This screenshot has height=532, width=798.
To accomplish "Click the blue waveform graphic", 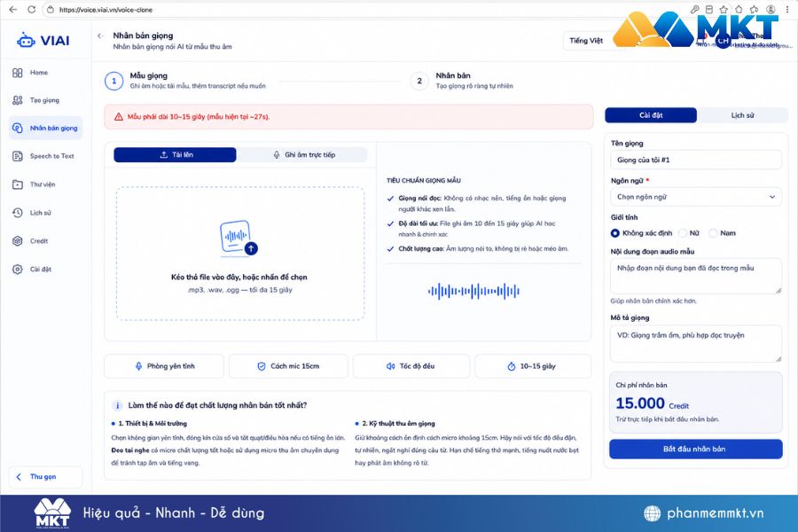I will pyautogui.click(x=473, y=291).
